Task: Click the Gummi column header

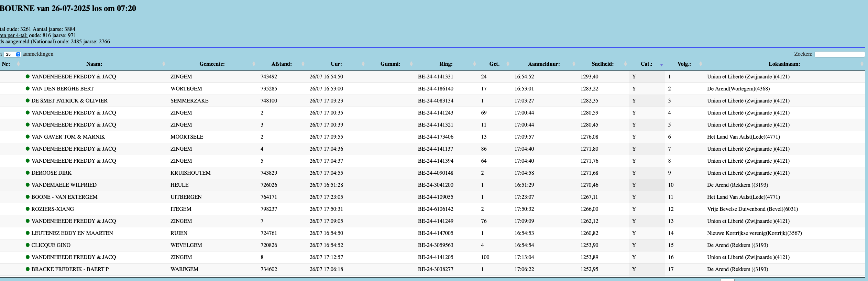Action: click(x=390, y=64)
